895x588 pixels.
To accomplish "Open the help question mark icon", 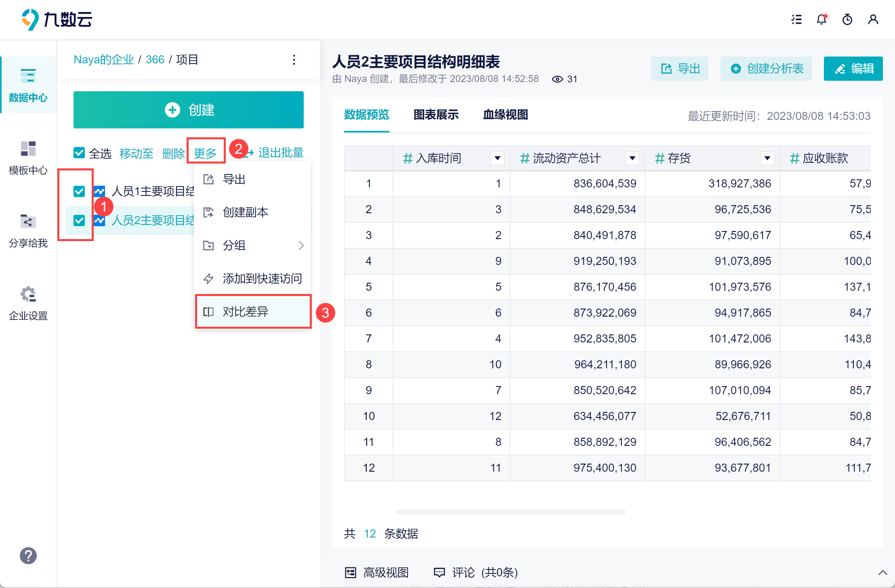I will 28,556.
